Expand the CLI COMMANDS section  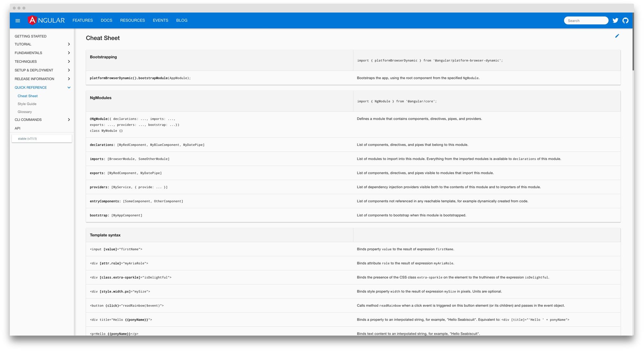click(x=42, y=119)
